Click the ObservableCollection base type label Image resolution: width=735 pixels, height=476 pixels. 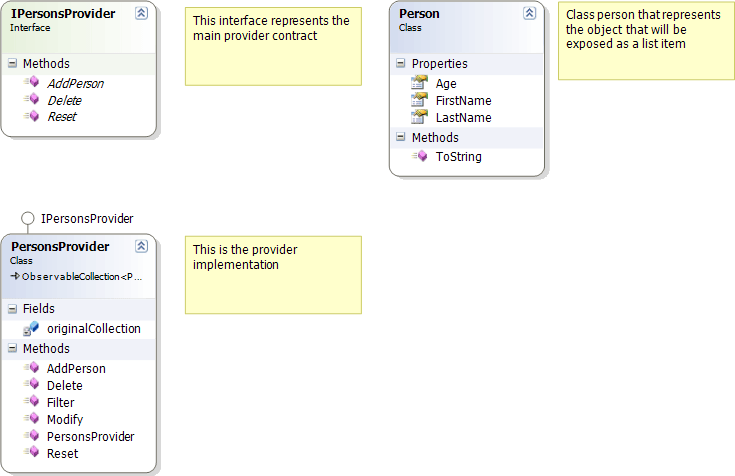pyautogui.click(x=82, y=276)
